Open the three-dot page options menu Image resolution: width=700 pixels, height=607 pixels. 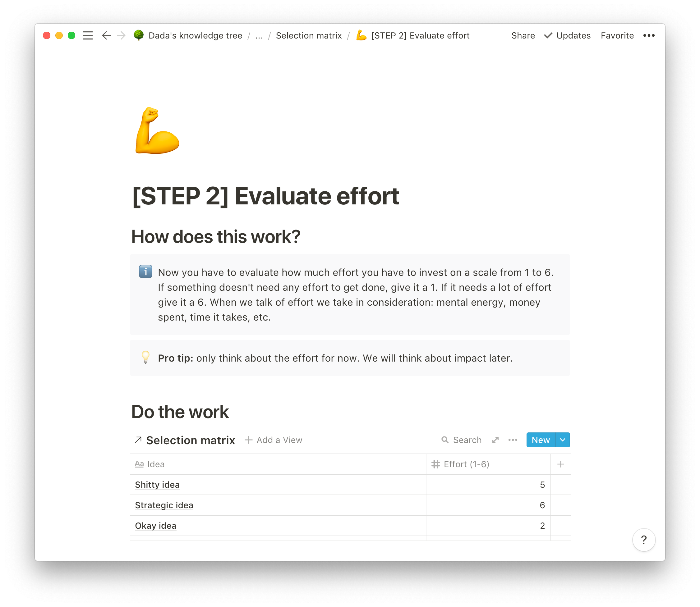(x=648, y=35)
